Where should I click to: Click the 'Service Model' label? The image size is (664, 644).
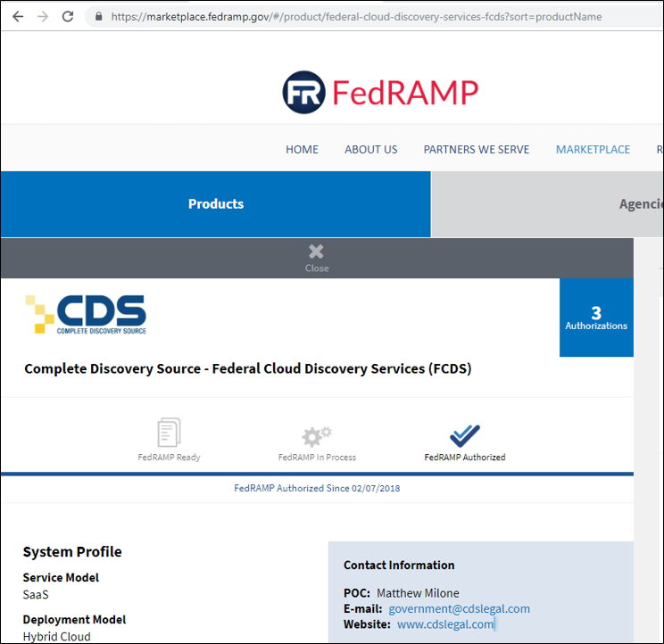(61, 578)
